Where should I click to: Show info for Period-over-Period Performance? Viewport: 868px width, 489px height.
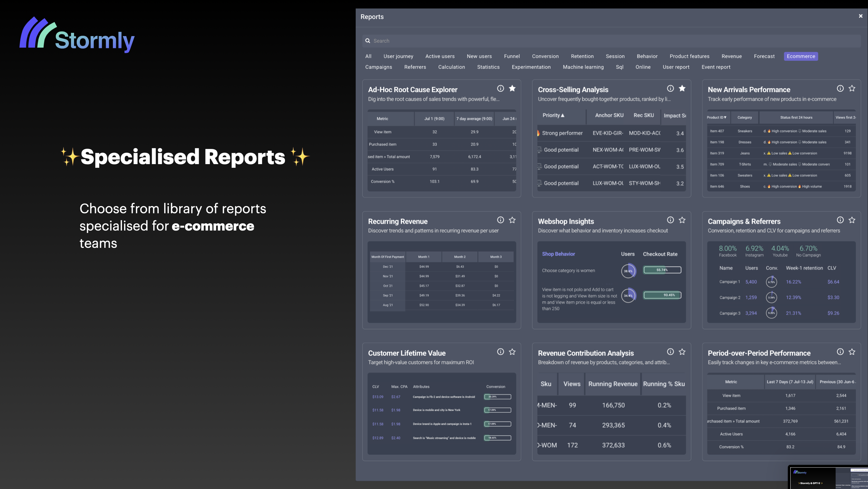[x=840, y=352]
